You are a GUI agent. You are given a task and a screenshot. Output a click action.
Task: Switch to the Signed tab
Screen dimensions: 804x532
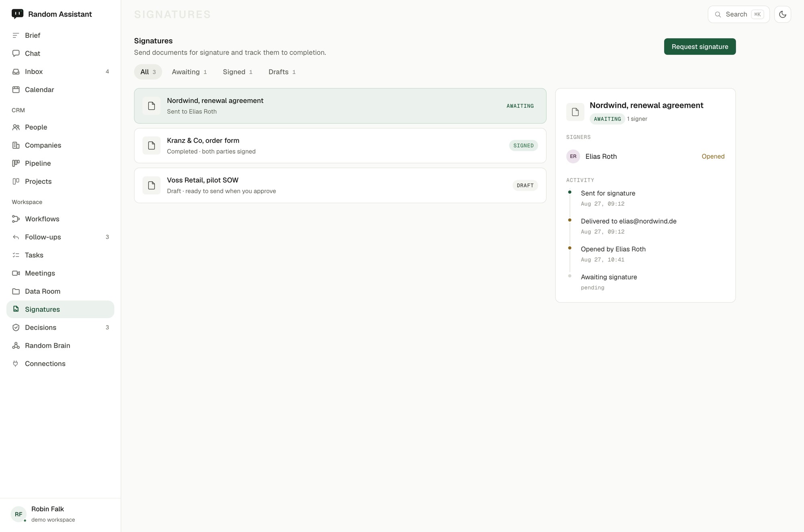point(238,72)
